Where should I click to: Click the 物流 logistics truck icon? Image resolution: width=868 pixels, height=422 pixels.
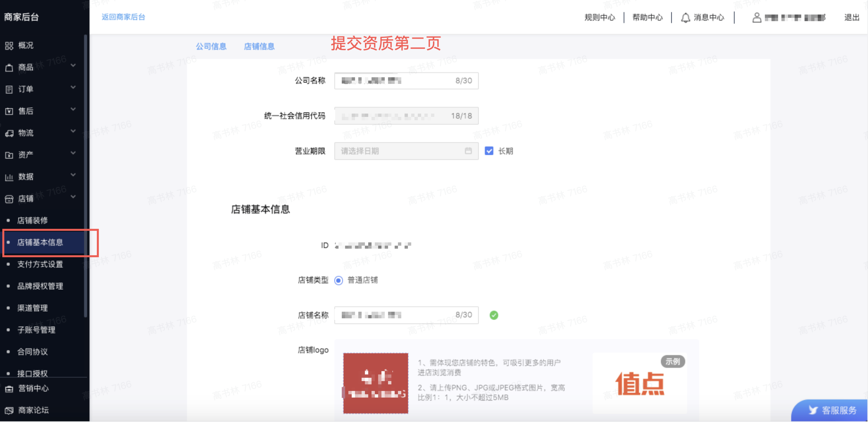[9, 133]
